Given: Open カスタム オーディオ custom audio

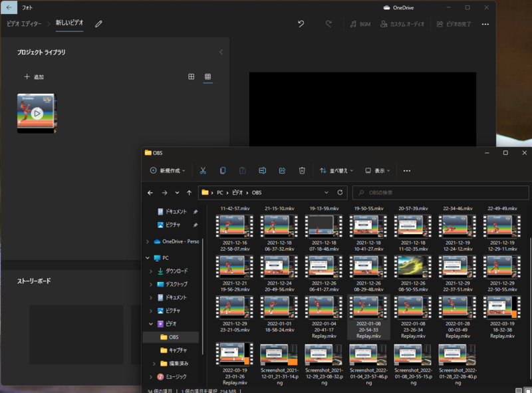Looking at the screenshot, I should pos(402,24).
